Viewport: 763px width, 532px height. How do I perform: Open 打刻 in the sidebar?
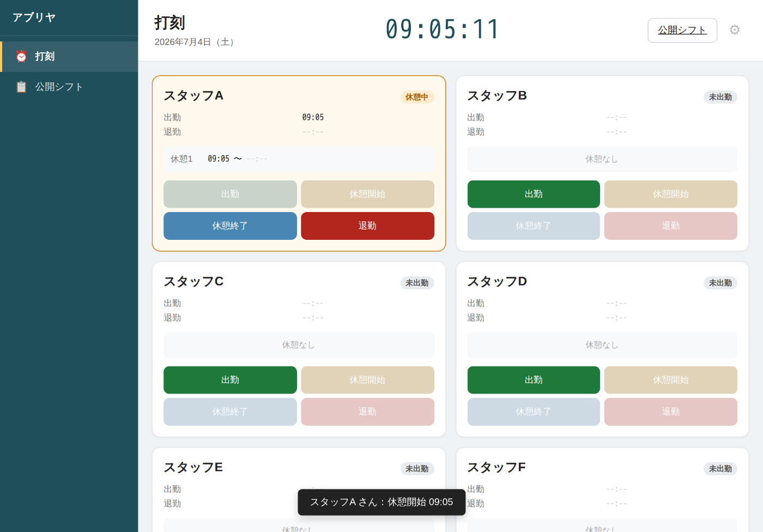click(x=69, y=57)
